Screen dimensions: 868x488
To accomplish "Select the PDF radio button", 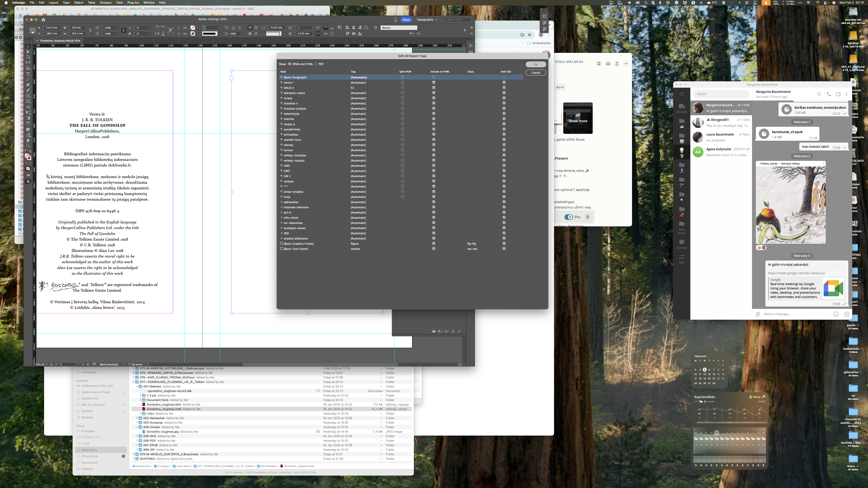I will click(316, 64).
